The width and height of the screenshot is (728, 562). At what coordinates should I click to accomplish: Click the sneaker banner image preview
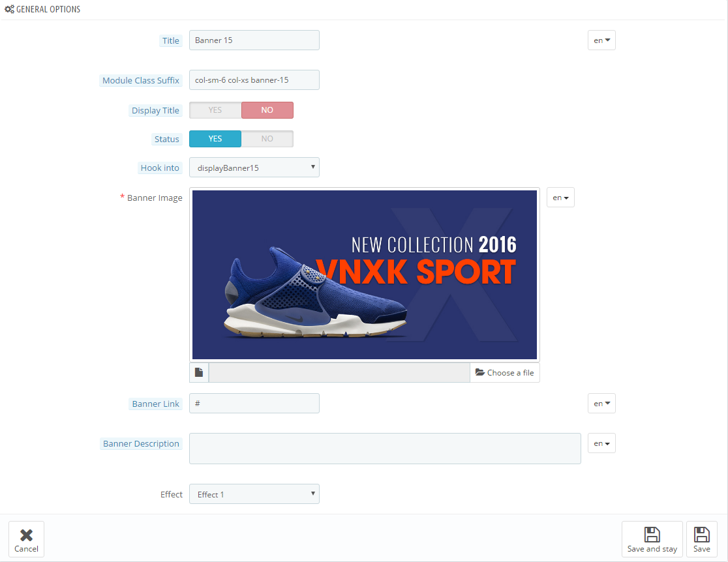point(365,274)
